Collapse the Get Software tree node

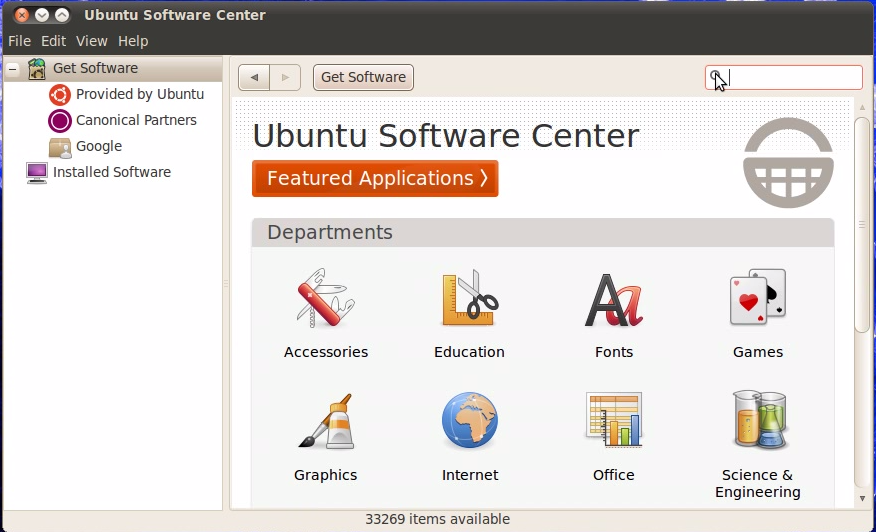click(13, 69)
